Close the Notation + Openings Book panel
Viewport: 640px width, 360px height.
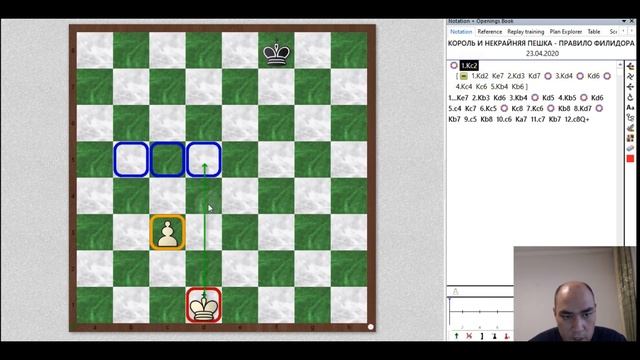[632, 21]
